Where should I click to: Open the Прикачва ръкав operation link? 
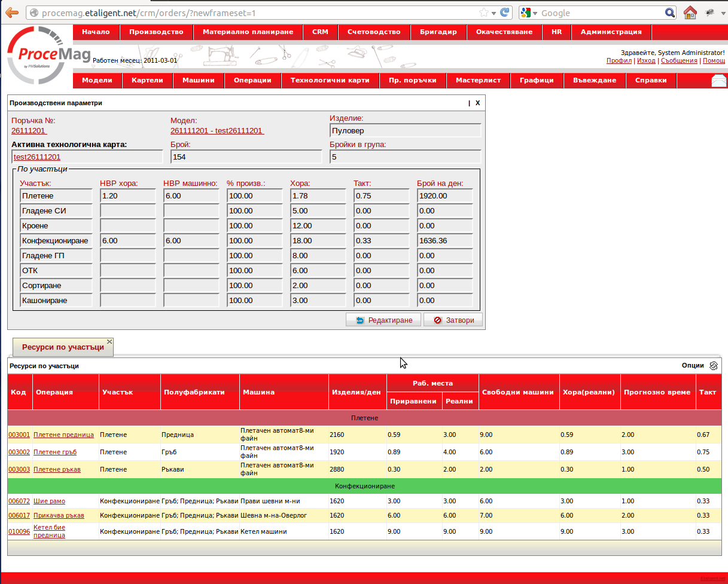click(x=59, y=515)
